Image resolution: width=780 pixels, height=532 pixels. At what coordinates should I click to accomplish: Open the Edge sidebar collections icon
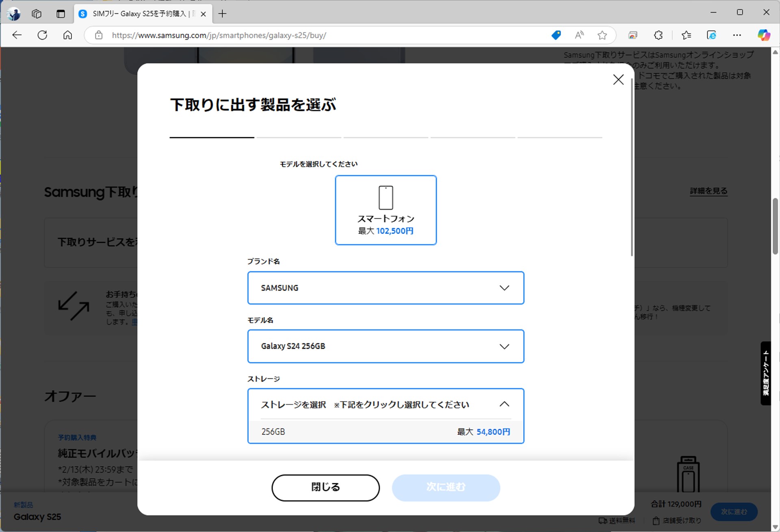click(x=711, y=35)
